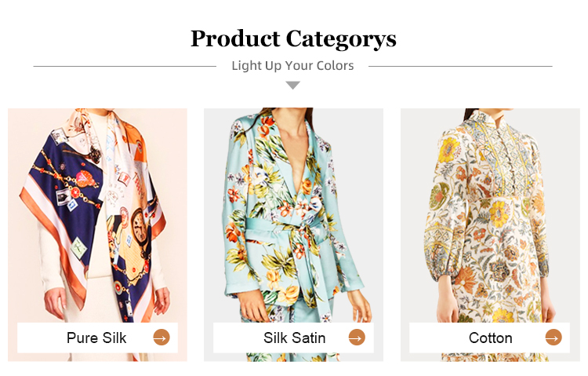Viewport: 588px width, 376px height.
Task: Open the Cotton category label
Action: pyautogui.click(x=490, y=338)
